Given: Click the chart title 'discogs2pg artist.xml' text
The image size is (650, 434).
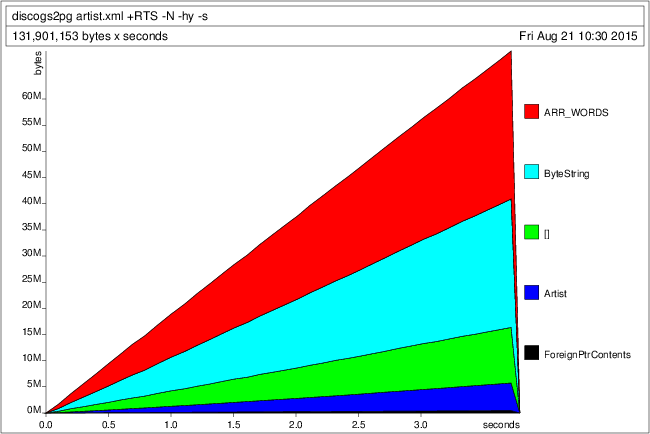Looking at the screenshot, I should pyautogui.click(x=110, y=16).
